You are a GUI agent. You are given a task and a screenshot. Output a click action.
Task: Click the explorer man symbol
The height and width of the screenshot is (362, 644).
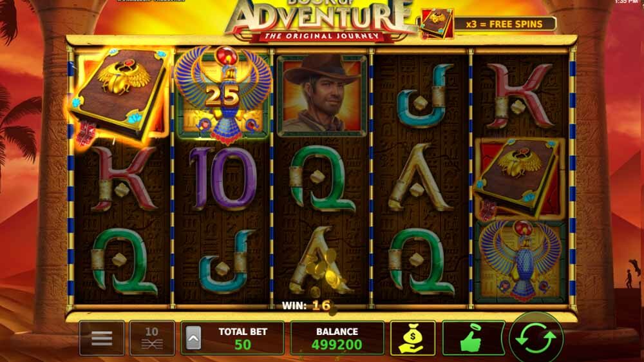tap(321, 95)
